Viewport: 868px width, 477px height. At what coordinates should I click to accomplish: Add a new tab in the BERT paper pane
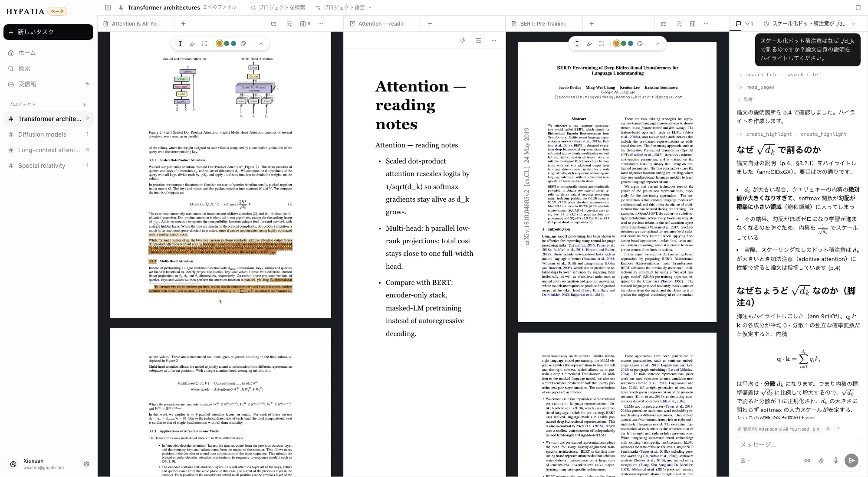click(x=592, y=24)
